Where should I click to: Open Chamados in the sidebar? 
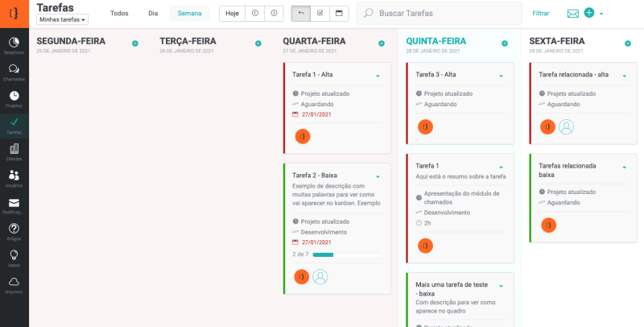14,72
